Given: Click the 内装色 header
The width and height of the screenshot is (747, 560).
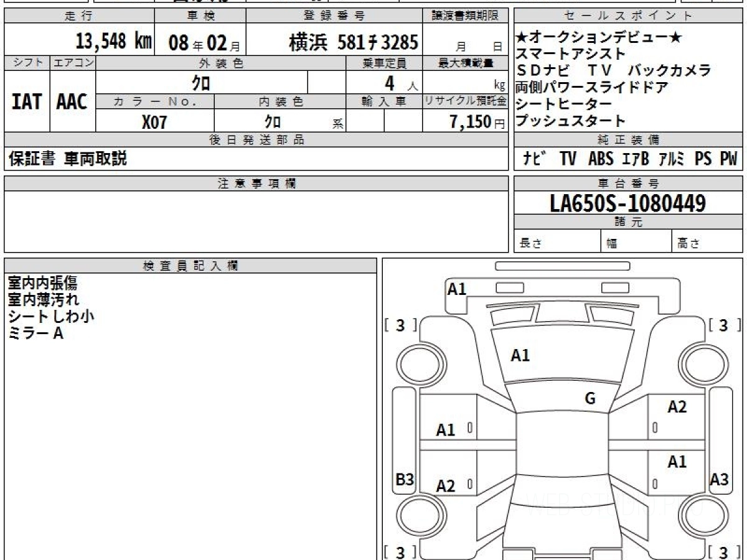Looking at the screenshot, I should (280, 102).
